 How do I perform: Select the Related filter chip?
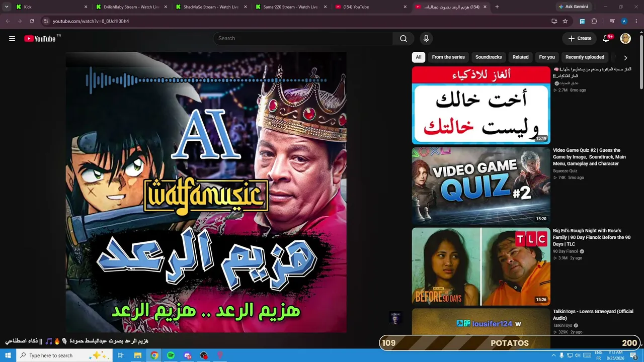click(520, 57)
